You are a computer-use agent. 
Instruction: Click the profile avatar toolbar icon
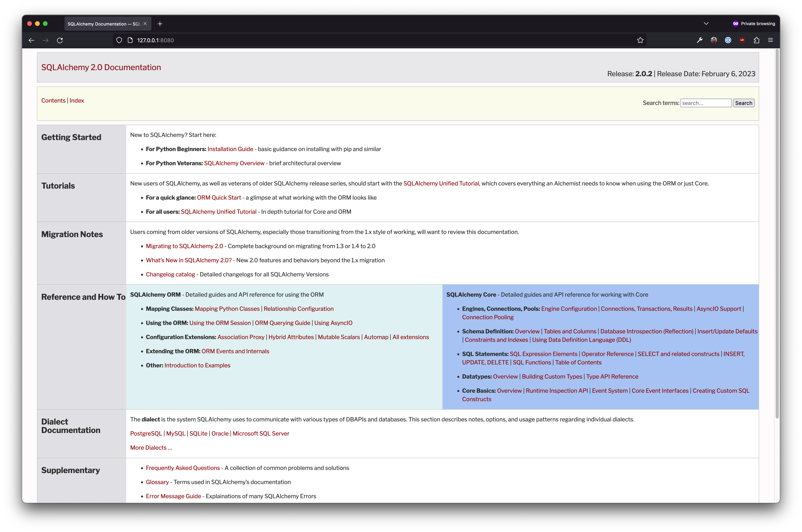click(714, 40)
